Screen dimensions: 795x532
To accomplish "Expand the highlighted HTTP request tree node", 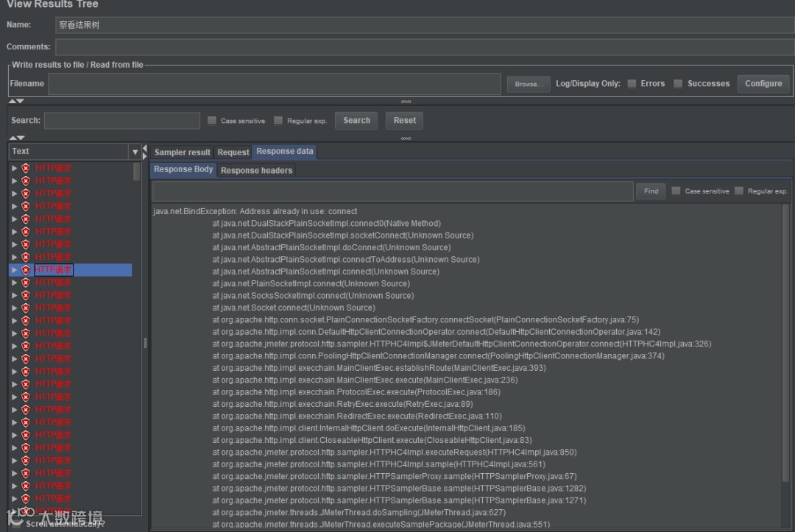I will coord(14,270).
